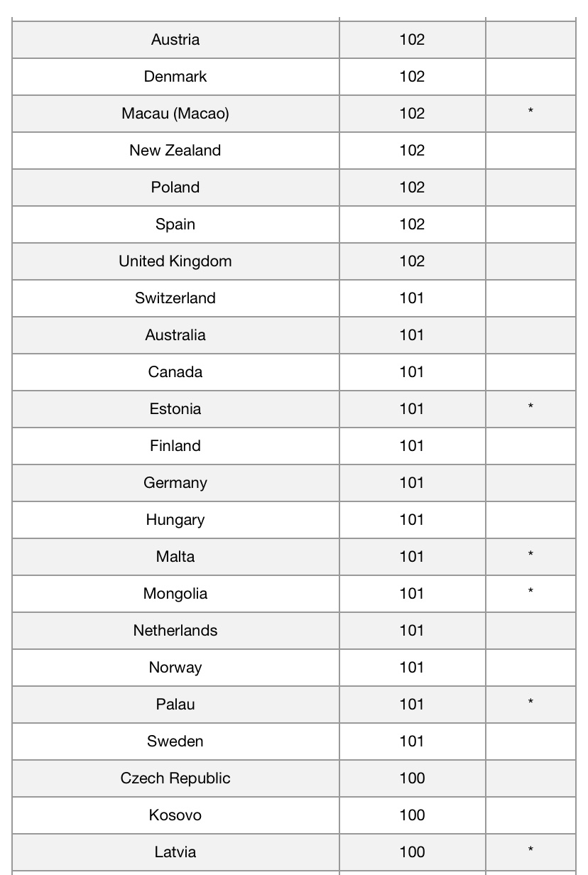Click the asterisk in Palau row
Screen dimensions: 588x875
click(x=530, y=702)
